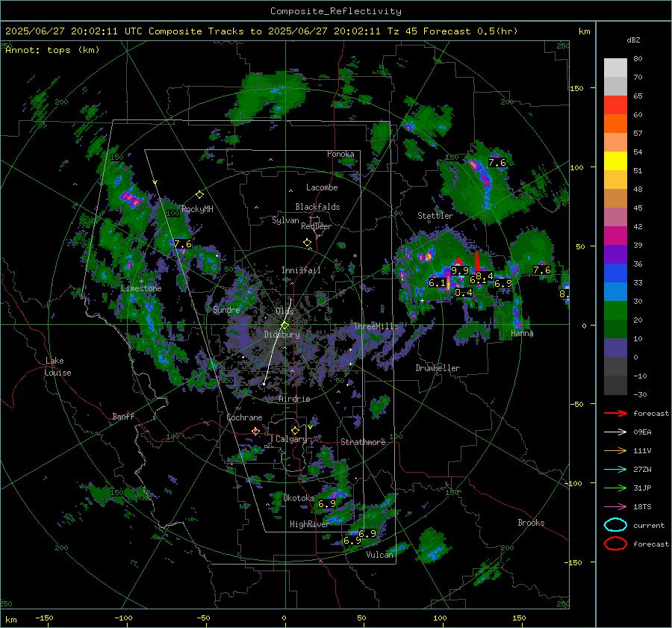Click the 6.1 storm top label
This screenshot has width=672, height=628.
[437, 283]
